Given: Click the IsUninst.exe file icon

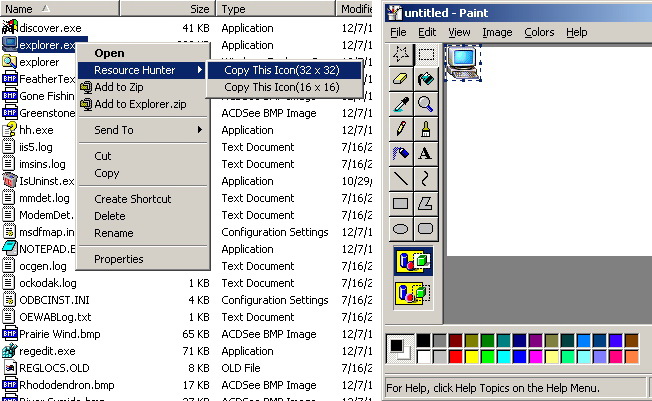Looking at the screenshot, I should tap(10, 181).
